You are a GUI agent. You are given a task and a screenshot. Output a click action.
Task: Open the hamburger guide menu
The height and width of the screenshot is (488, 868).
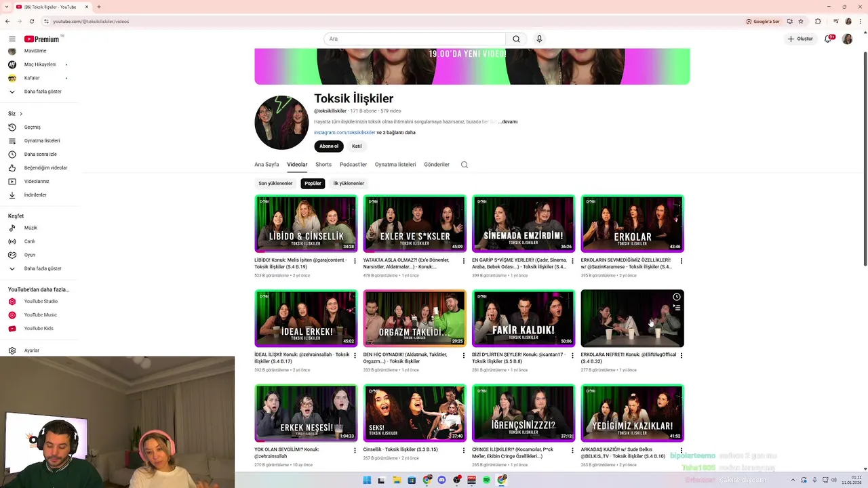pos(12,39)
